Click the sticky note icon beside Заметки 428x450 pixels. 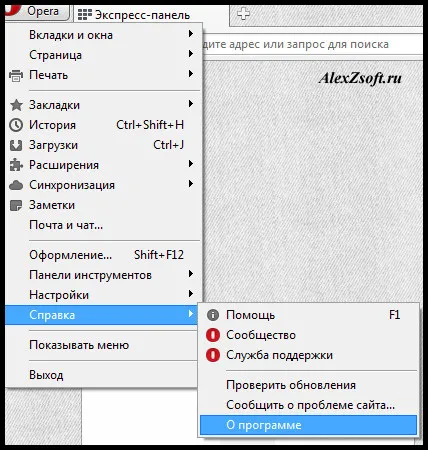(16, 205)
